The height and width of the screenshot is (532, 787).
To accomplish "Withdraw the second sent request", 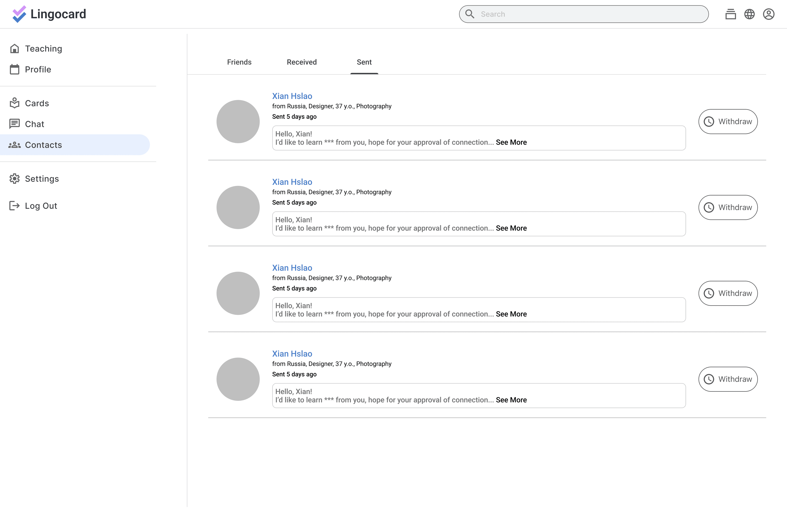I will tap(728, 207).
